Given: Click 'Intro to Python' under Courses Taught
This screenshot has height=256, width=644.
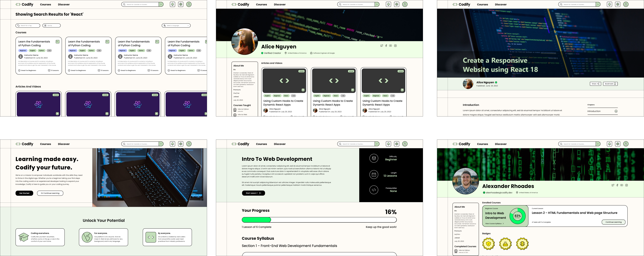Looking at the screenshot, I should [x=243, y=109].
